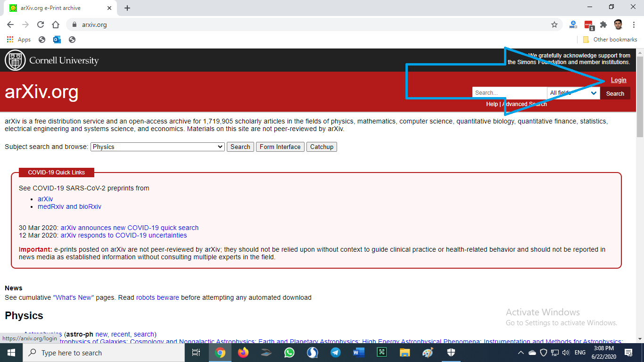
Task: Open the volume speaker icon
Action: click(566, 353)
